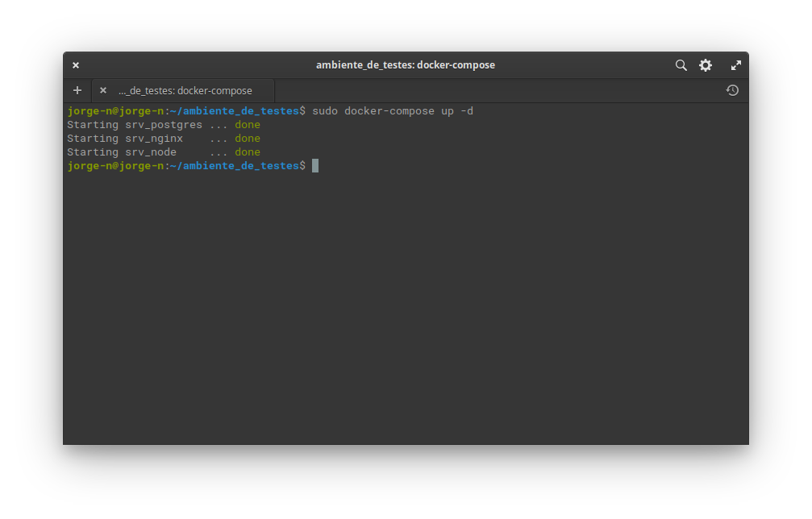Screen dimensions: 812x519
Task: Add a new terminal tab
Action: (x=77, y=90)
